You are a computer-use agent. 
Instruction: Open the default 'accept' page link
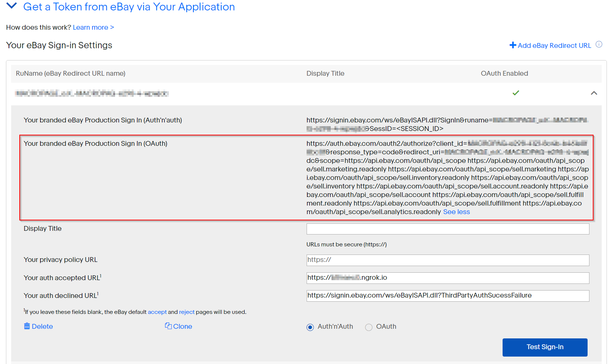point(157,312)
